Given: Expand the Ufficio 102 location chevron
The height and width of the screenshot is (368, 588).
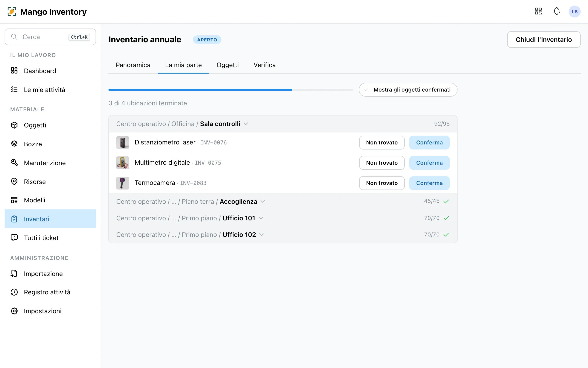Looking at the screenshot, I should click(x=261, y=235).
